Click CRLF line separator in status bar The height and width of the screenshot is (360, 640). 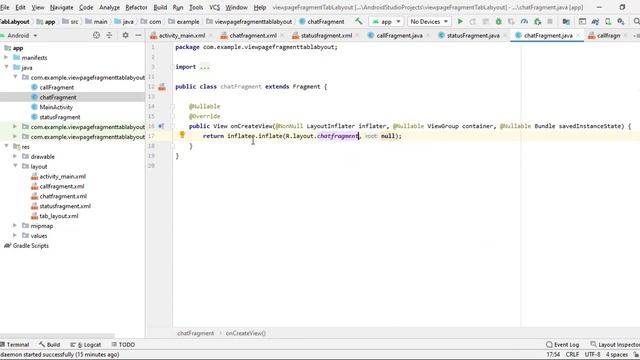pos(572,354)
